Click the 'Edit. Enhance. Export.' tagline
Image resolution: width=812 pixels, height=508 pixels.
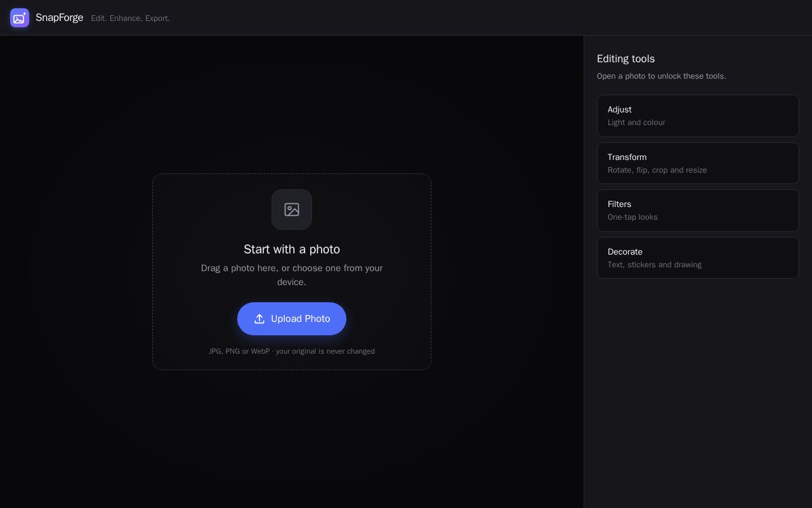coord(131,18)
